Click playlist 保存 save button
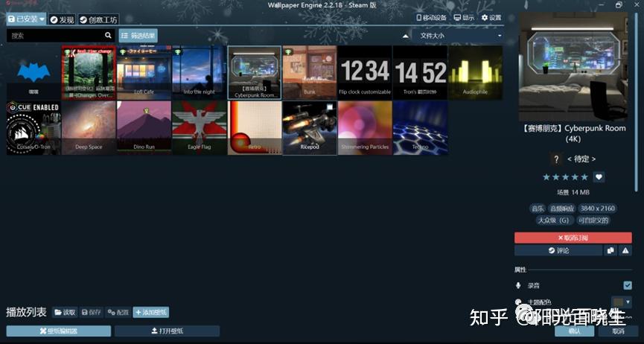644x344 pixels. (x=91, y=312)
